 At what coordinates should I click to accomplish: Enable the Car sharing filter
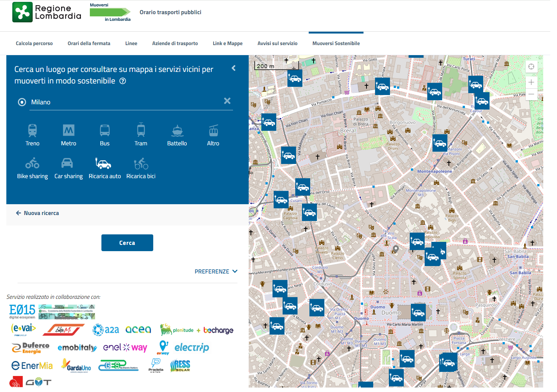tap(67, 164)
